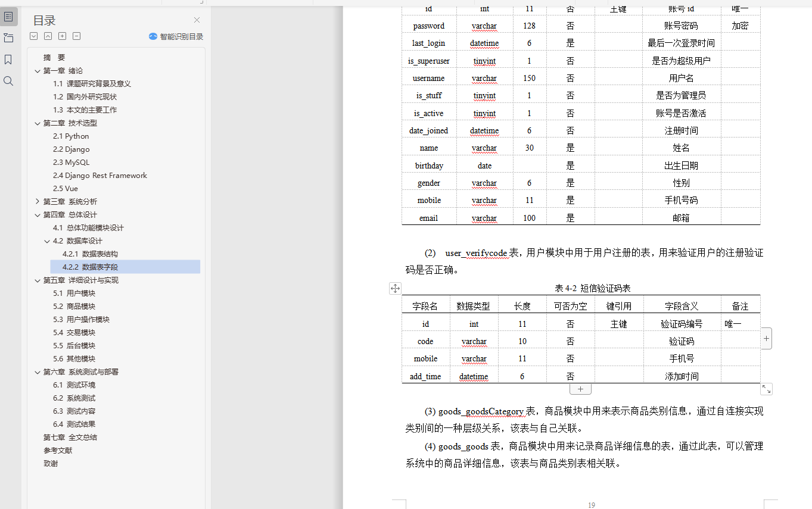The image size is (812, 509).
Task: Jump to 致谢 in outline
Action: pyautogui.click(x=51, y=464)
